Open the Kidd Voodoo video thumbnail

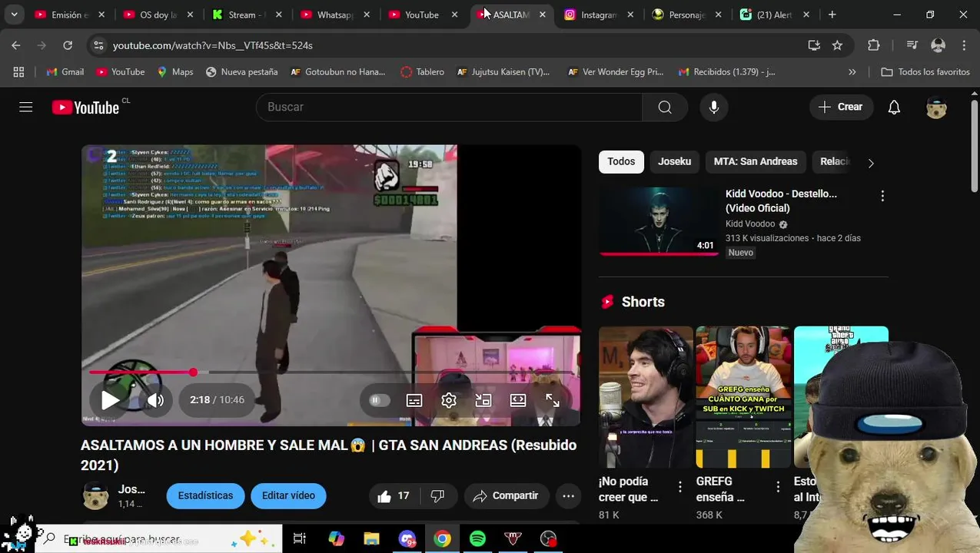[x=659, y=221]
